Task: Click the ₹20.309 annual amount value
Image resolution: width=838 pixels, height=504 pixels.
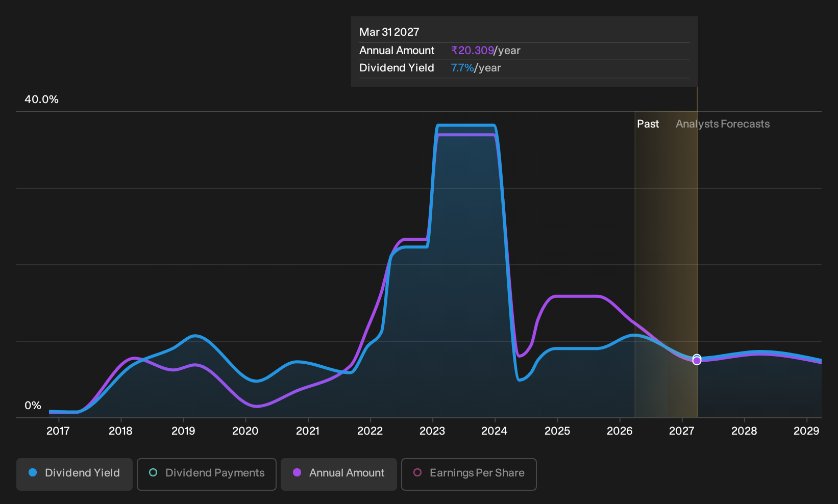Action: [473, 51]
